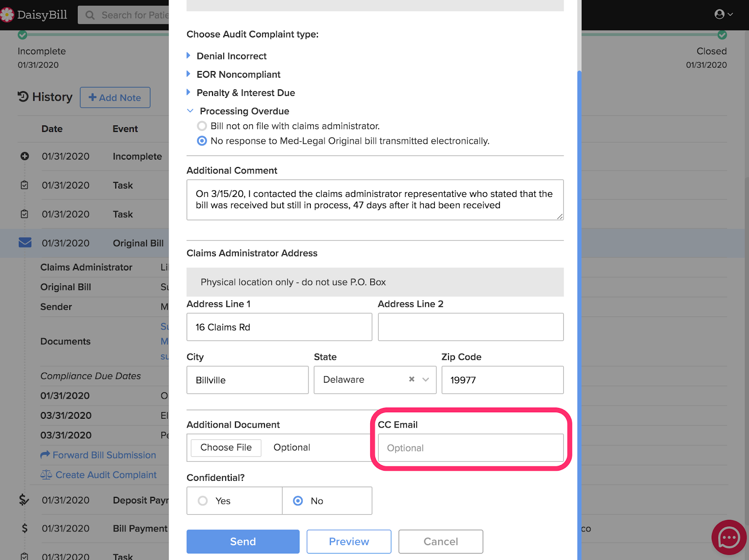Click the Bill Payment dollar icon
The height and width of the screenshot is (560, 749).
click(25, 528)
